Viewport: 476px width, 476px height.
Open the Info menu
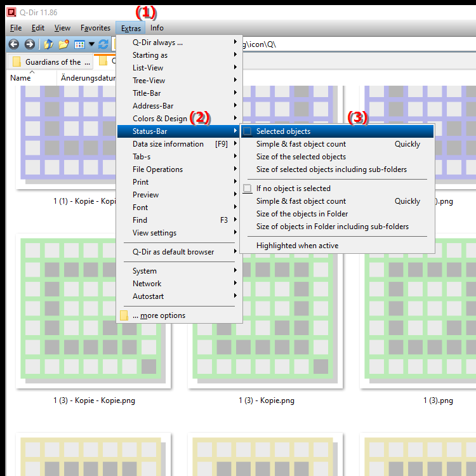coord(157,28)
